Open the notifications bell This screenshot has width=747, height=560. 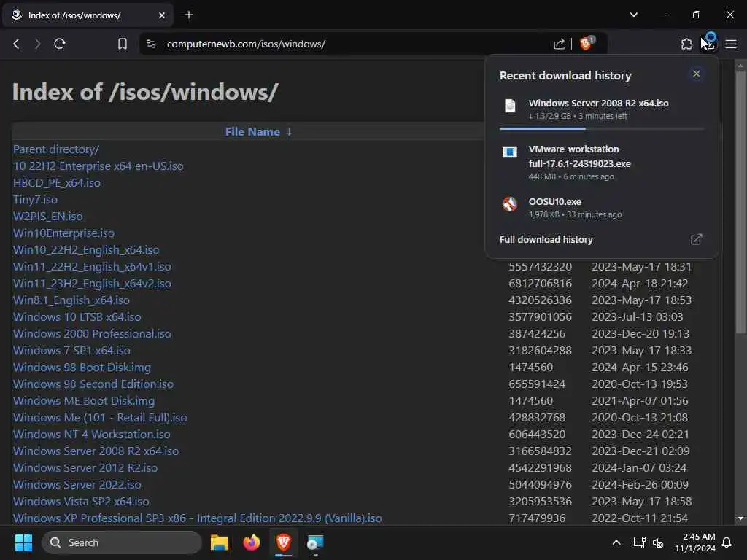[x=727, y=542]
